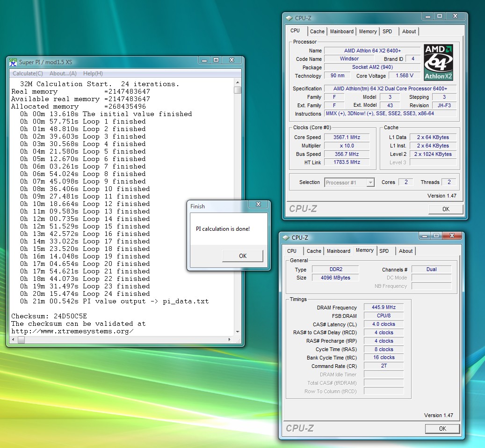Open the About...(A) menu in Super PI
Image resolution: width=485 pixels, height=448 pixels.
63,73
